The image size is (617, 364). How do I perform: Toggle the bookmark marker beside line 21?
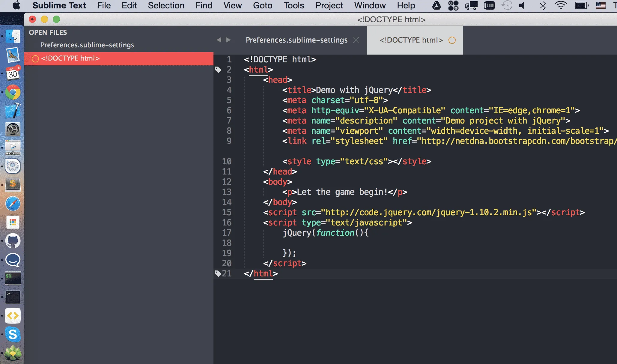[218, 273]
